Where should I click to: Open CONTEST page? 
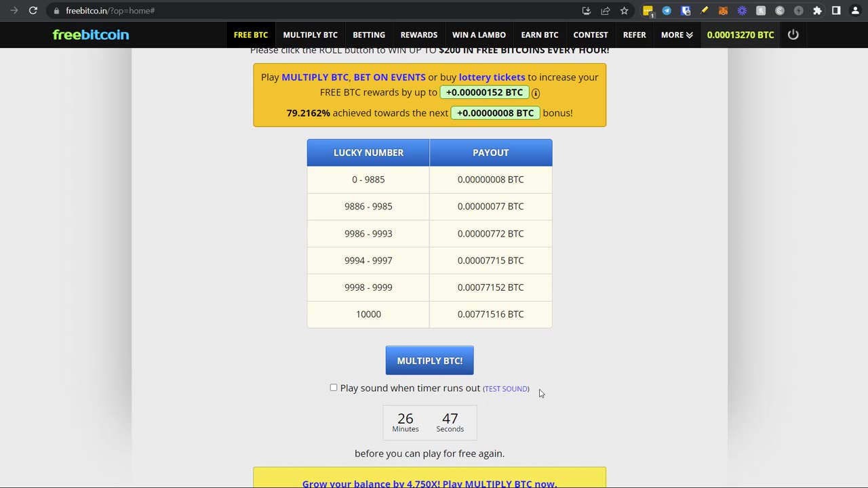(591, 35)
